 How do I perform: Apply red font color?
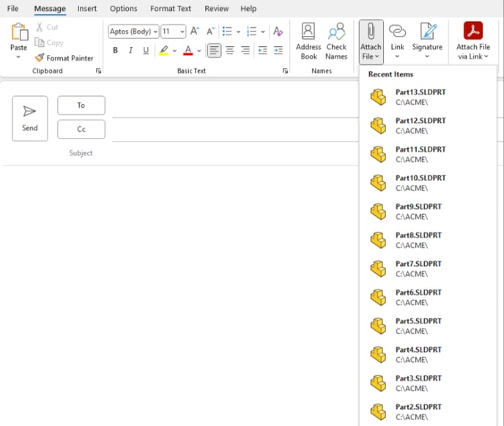coord(188,51)
